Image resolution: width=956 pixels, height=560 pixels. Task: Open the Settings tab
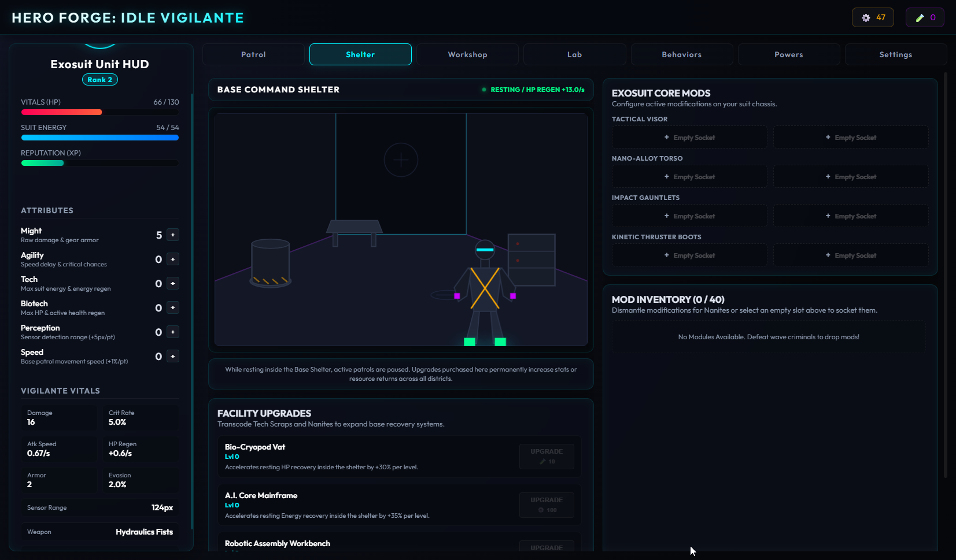[895, 54]
